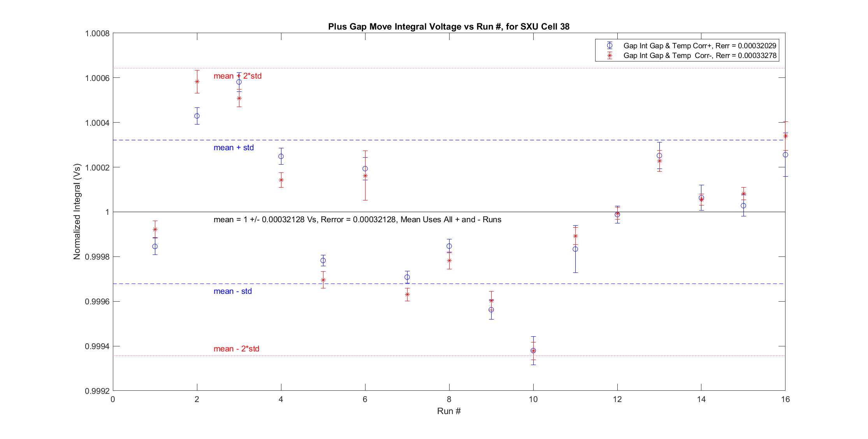The image size is (868, 439).
Task: Click the red 'mean - 2*std' annotation
Action: (236, 349)
